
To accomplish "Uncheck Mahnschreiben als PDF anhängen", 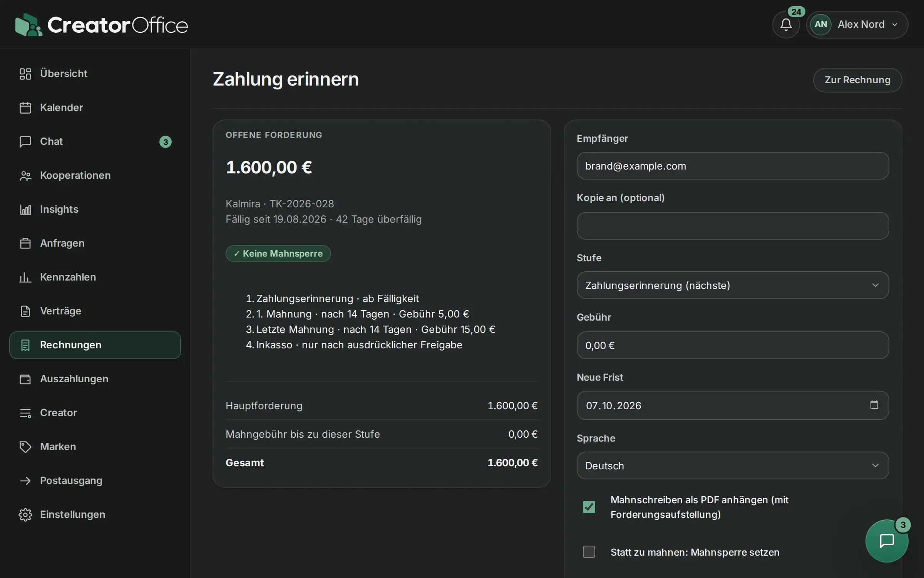I will 589,507.
